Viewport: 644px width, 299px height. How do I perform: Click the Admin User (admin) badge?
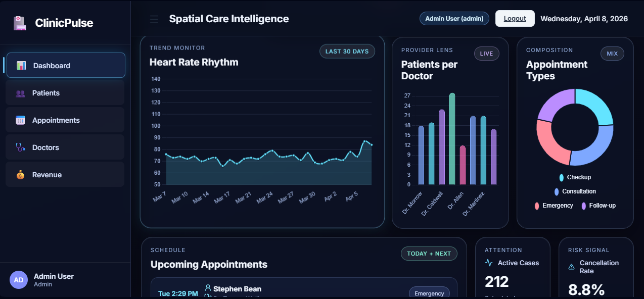pyautogui.click(x=454, y=18)
